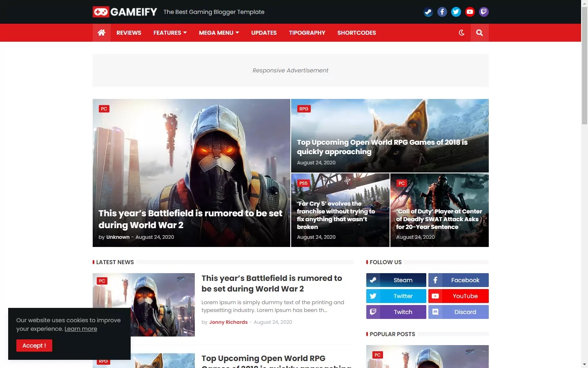This screenshot has height=368, width=588.
Task: Click the Popular Posts section heading
Action: [392, 334]
